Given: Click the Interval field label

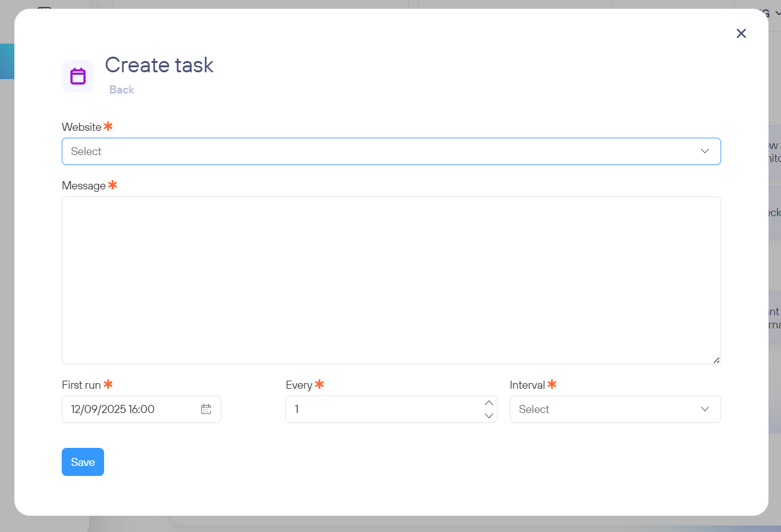Looking at the screenshot, I should pyautogui.click(x=527, y=385).
